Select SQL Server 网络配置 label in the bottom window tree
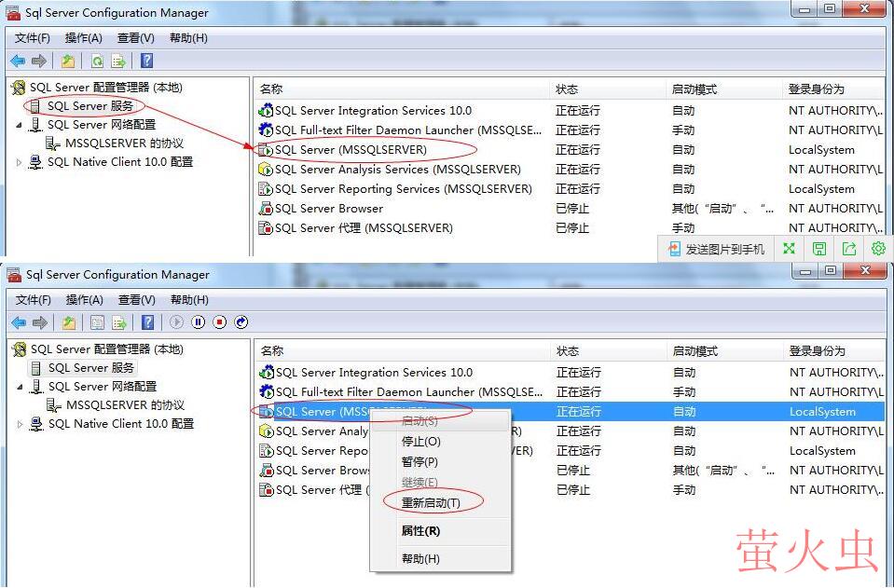The image size is (894, 588). [103, 387]
